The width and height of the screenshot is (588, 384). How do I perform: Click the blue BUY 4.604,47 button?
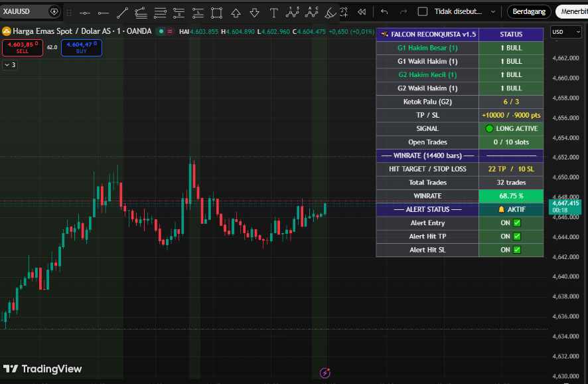(x=82, y=48)
